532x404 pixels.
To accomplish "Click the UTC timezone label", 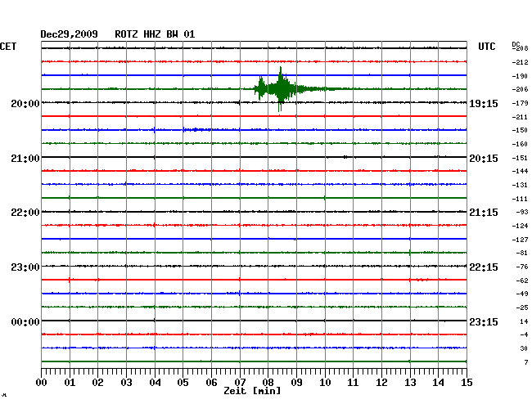I will click(x=486, y=47).
